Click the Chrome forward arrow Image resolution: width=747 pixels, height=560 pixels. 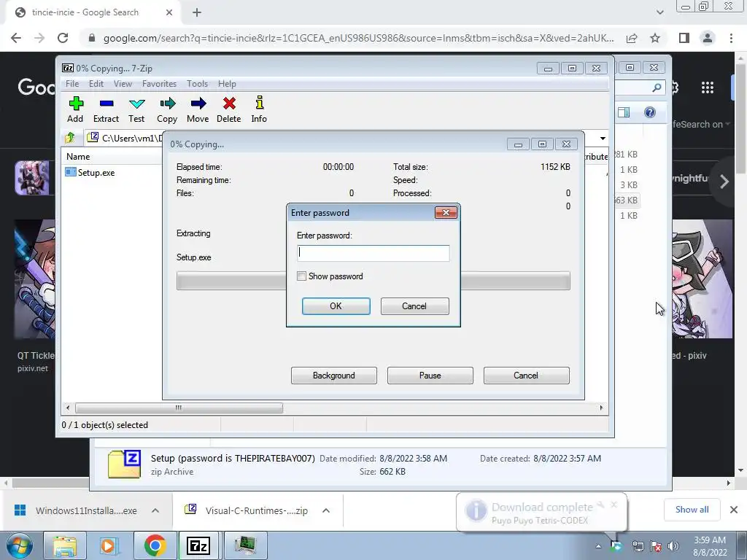(39, 38)
